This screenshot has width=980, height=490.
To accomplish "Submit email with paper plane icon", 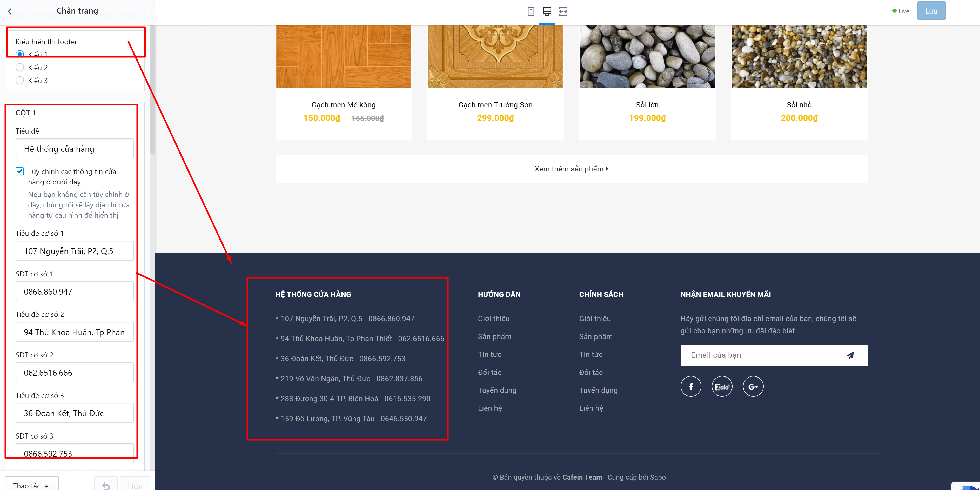I will (850, 355).
